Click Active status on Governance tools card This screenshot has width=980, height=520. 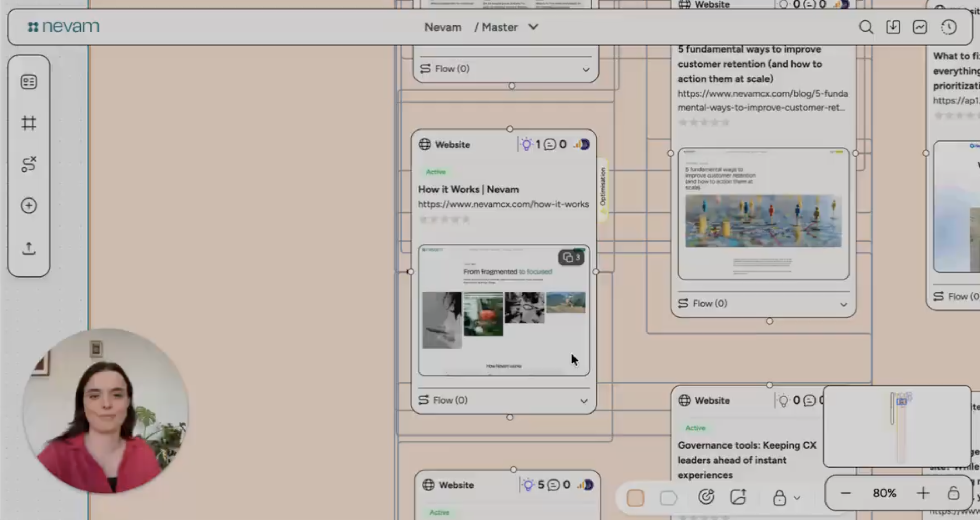695,428
